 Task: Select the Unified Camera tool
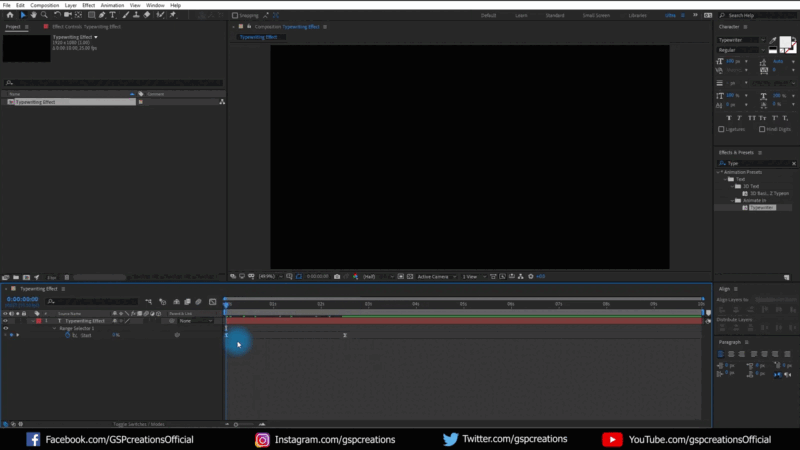click(68, 15)
